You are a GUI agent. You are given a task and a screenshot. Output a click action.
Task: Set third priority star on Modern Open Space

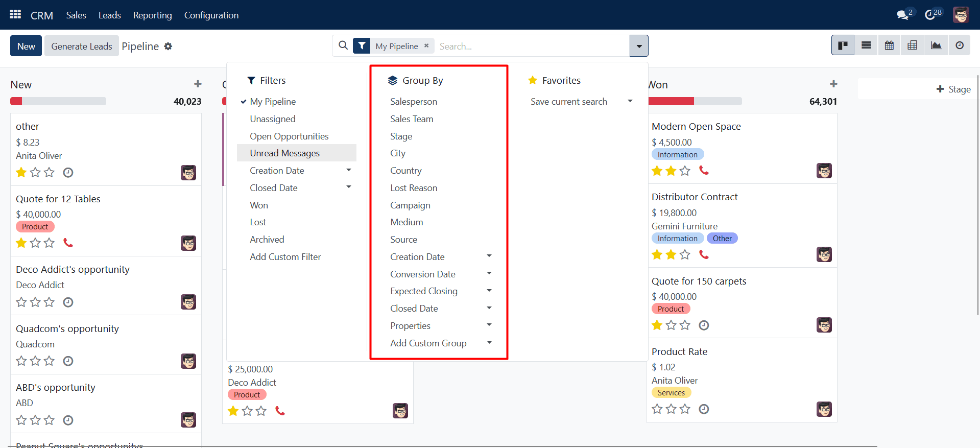coord(685,171)
